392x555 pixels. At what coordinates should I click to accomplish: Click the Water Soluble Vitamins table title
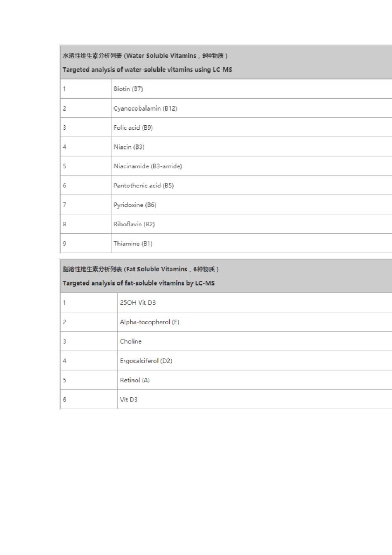point(145,56)
